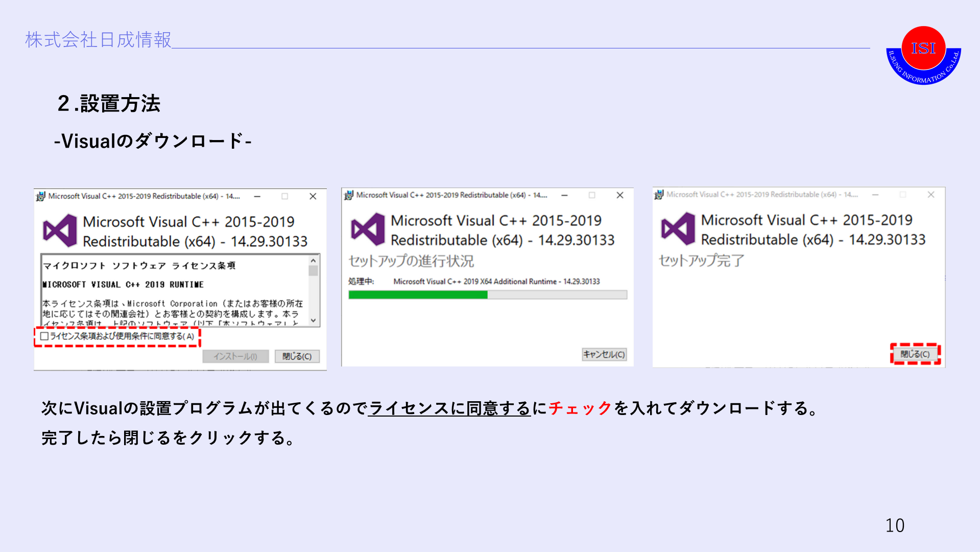Minimize the setup progress dialog
The height and width of the screenshot is (552, 980).
pyautogui.click(x=564, y=195)
